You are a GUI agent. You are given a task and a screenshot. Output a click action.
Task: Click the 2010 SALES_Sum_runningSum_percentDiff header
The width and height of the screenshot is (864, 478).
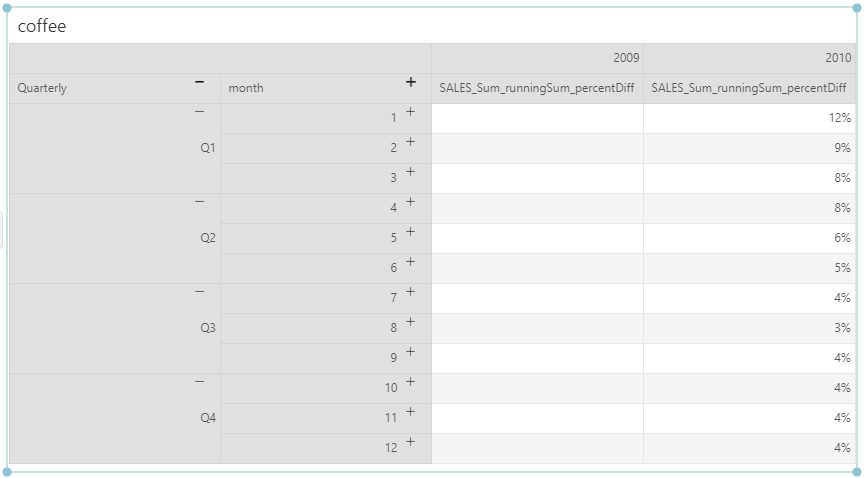point(748,88)
